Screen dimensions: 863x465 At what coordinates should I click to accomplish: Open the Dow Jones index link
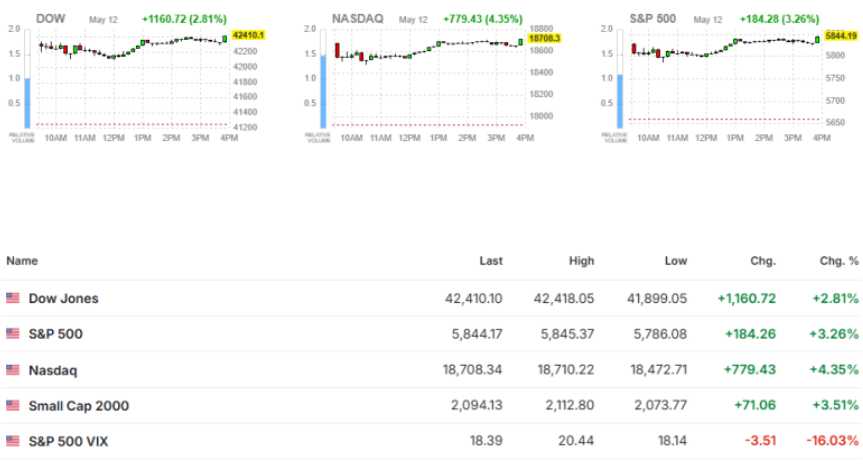[x=63, y=298]
